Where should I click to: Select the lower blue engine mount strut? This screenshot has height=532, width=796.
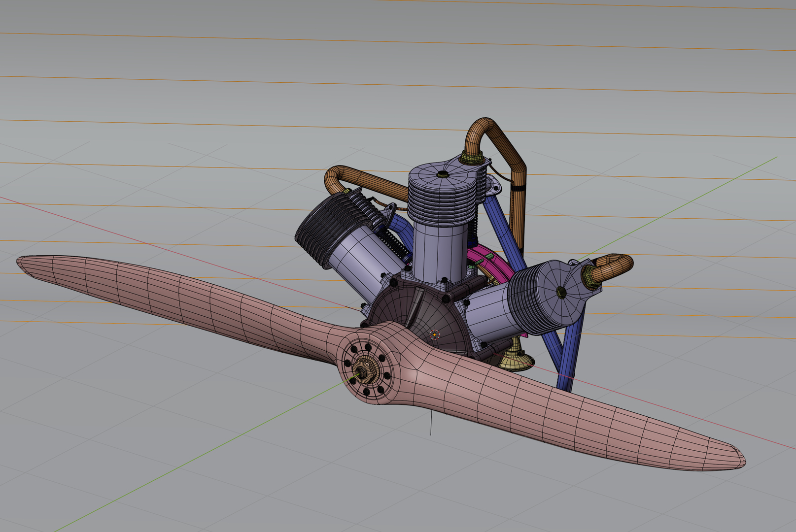coord(570,350)
